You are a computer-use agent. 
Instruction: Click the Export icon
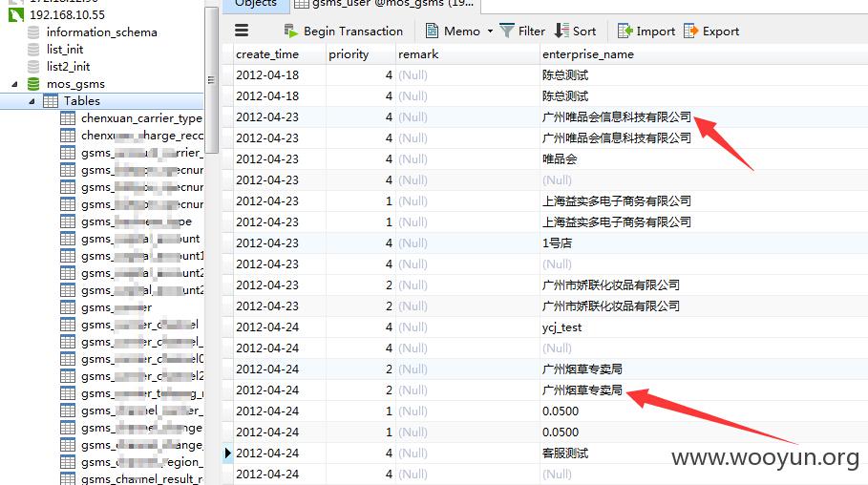690,31
